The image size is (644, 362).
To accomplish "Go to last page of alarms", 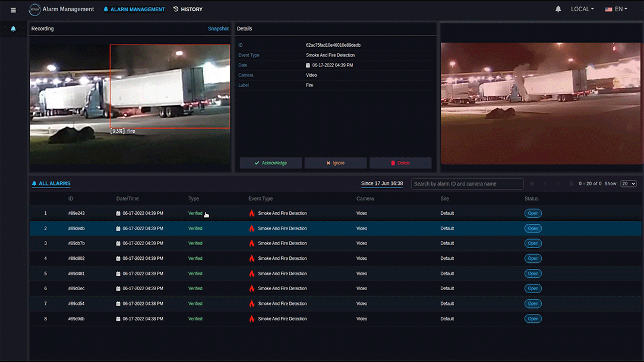I will click(571, 184).
